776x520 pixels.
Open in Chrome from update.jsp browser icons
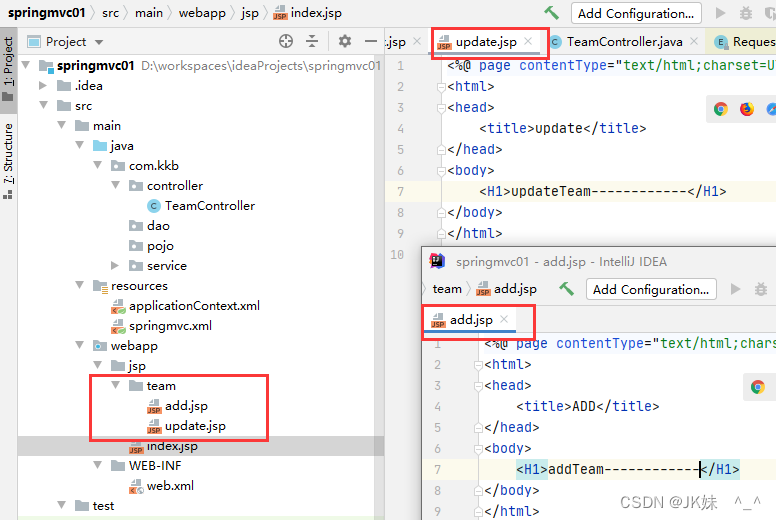pyautogui.click(x=721, y=109)
